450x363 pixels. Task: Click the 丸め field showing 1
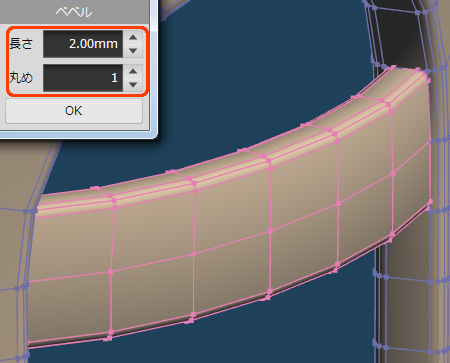click(83, 78)
